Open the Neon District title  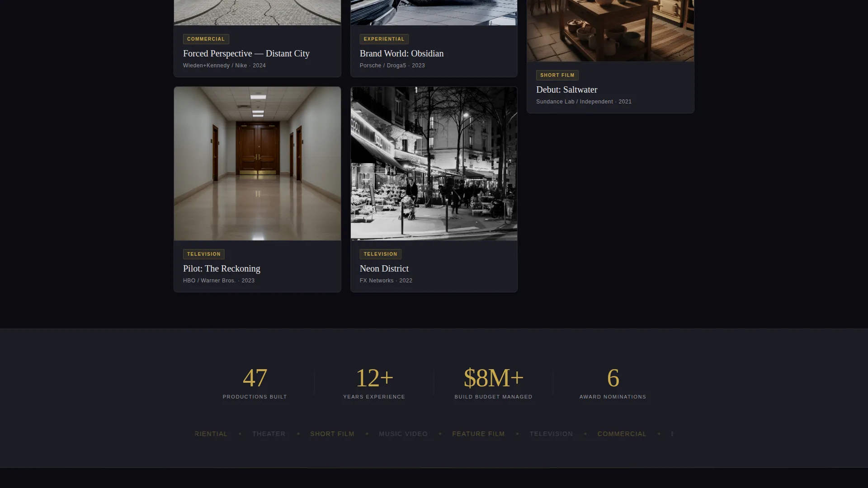pos(384,268)
